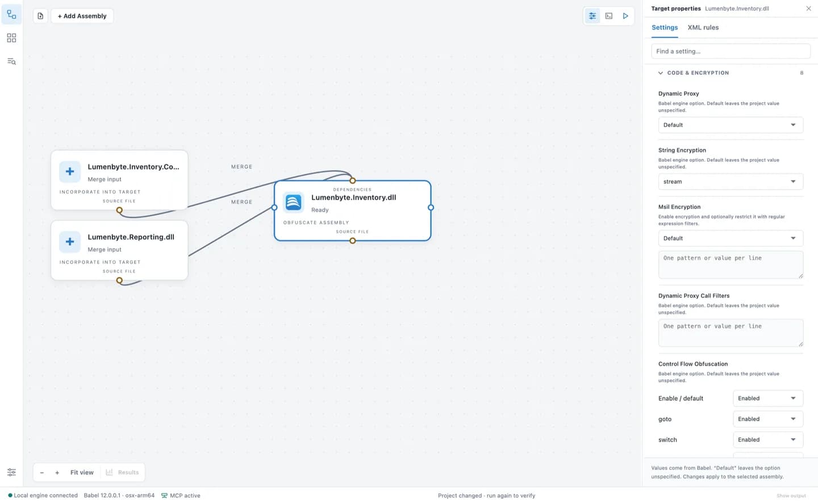Screen dimensions: 818x504
Task: Run the project with the play icon
Action: (x=625, y=16)
